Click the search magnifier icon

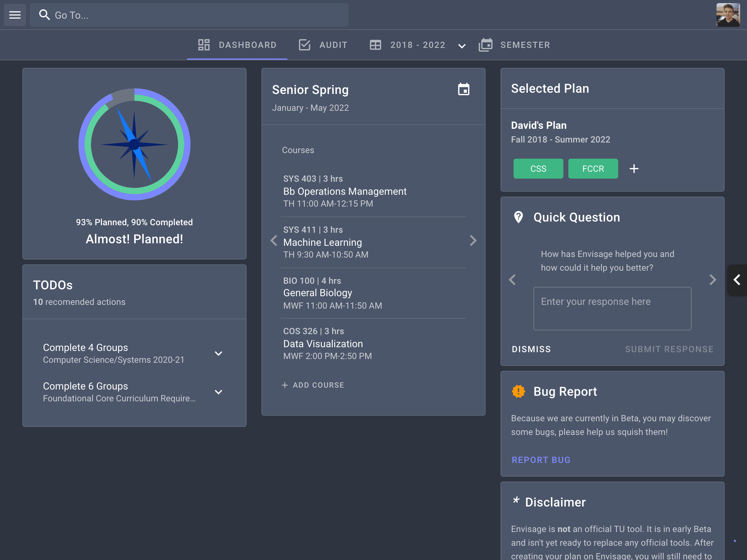[x=44, y=15]
